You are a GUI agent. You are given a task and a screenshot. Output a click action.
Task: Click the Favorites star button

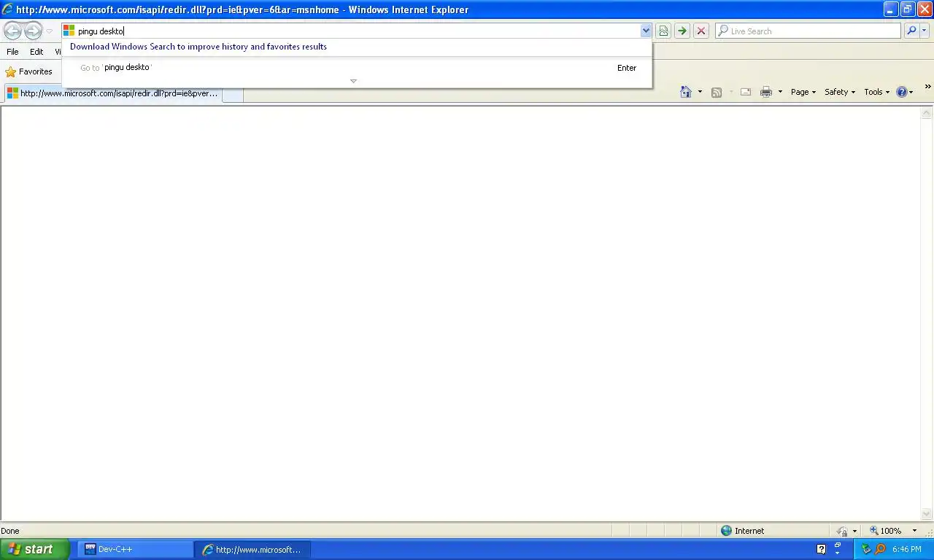29,71
